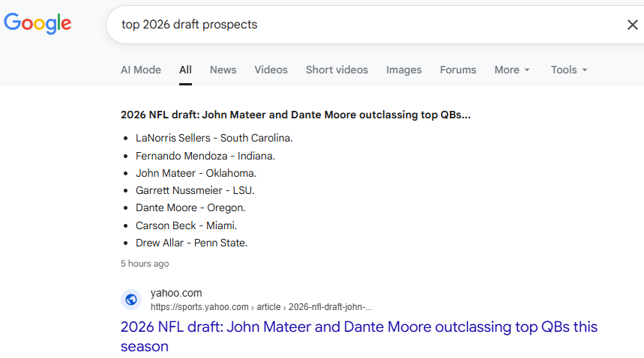Image resolution: width=644 pixels, height=358 pixels.
Task: Click 'John Mateer - Oklahoma.' list item
Action: pyautogui.click(x=196, y=173)
